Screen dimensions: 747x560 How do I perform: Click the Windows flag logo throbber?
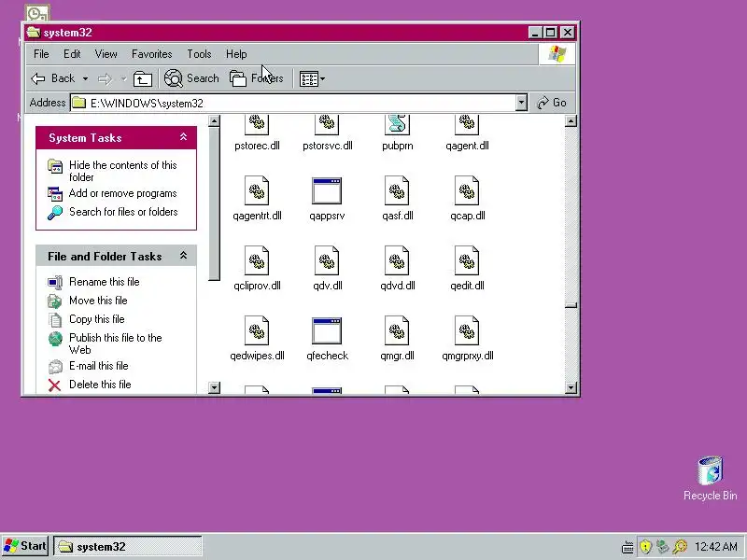(x=557, y=54)
